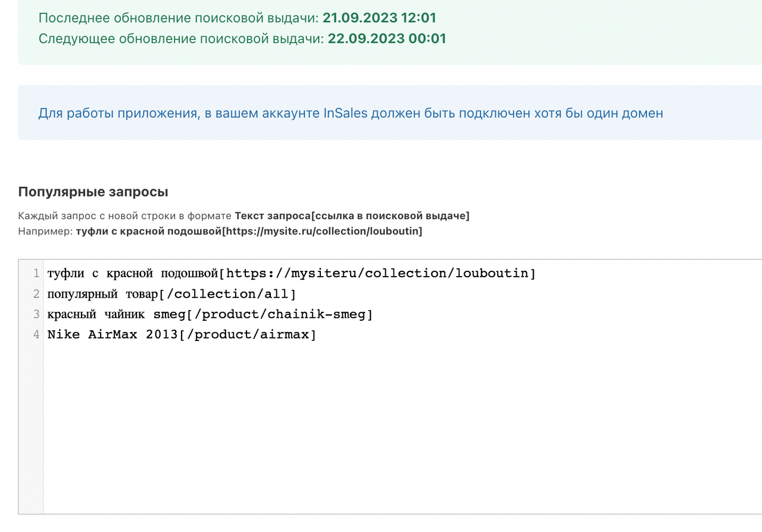
Task: Click the 'Популярные запросы' heading
Action: tap(93, 192)
